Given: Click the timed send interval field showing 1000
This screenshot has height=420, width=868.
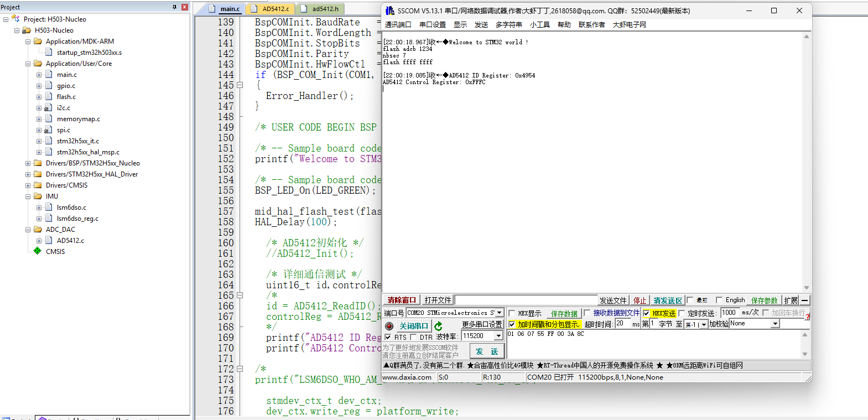Looking at the screenshot, I should tap(730, 313).
